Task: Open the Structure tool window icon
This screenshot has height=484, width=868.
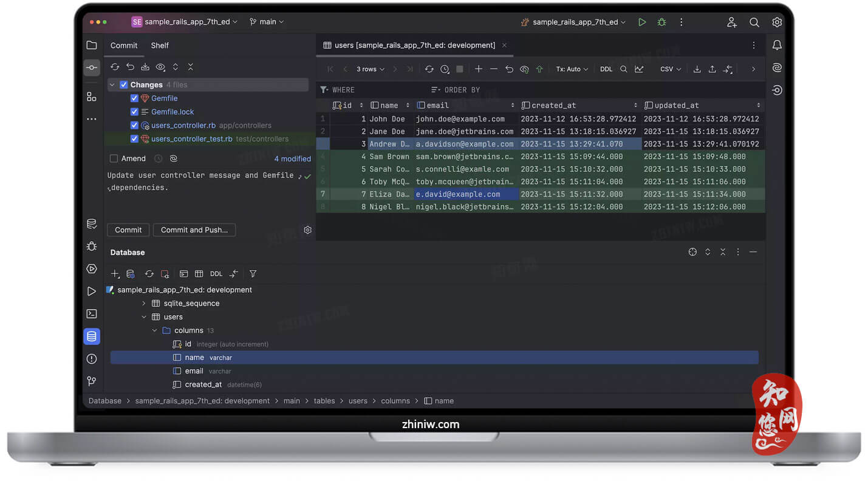Action: [92, 97]
